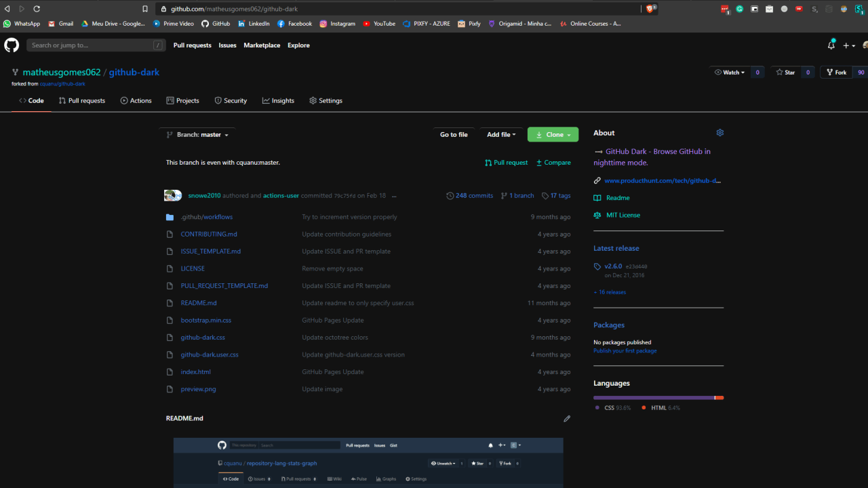Expand the Watch dropdown
The image size is (868, 488).
(x=730, y=73)
